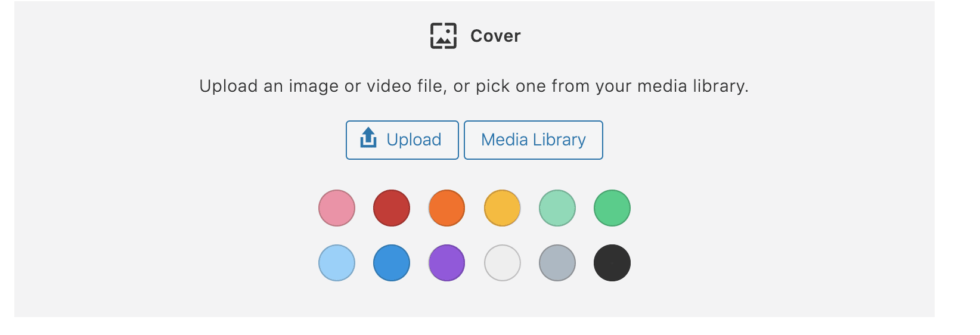Choose the bluish gray color swatch
Screen dimensions: 980x335
pos(557,263)
